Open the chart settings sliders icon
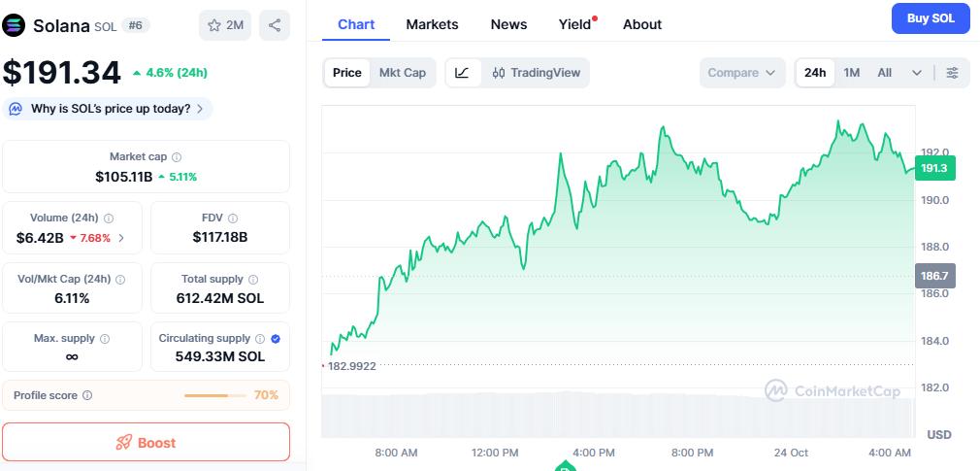980x471 pixels. pyautogui.click(x=952, y=73)
